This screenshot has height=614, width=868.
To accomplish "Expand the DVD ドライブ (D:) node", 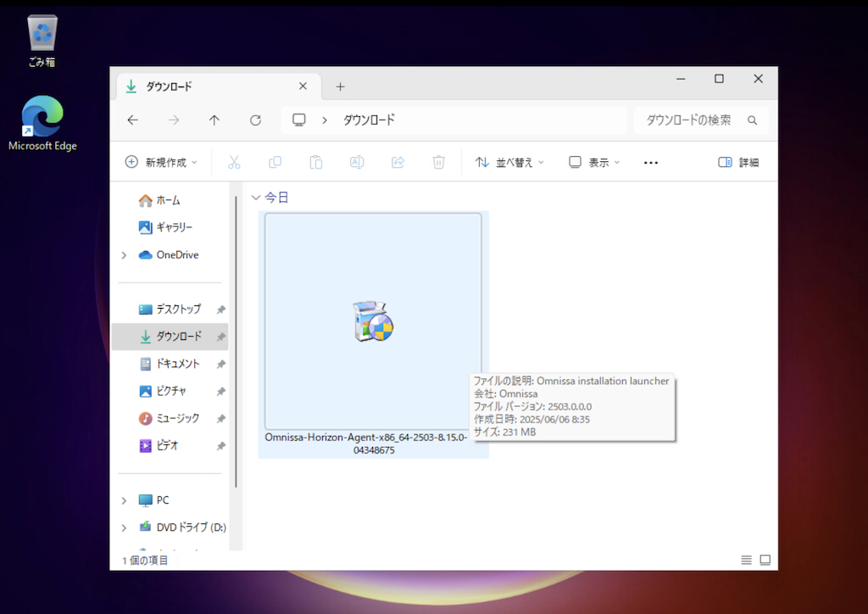I will click(x=124, y=527).
